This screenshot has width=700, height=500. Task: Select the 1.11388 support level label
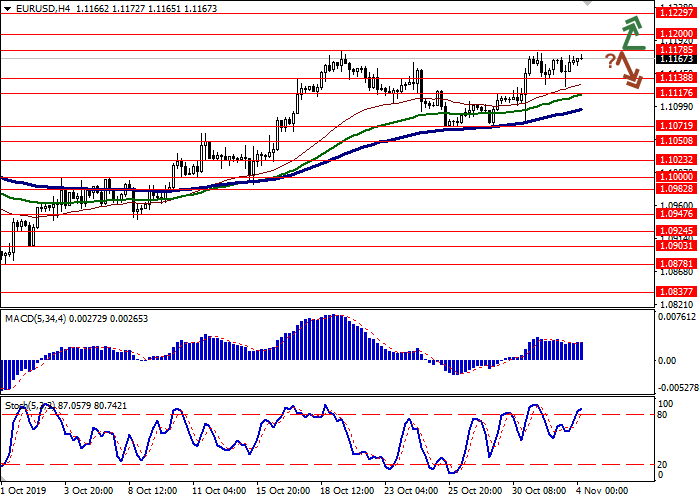tap(676, 77)
